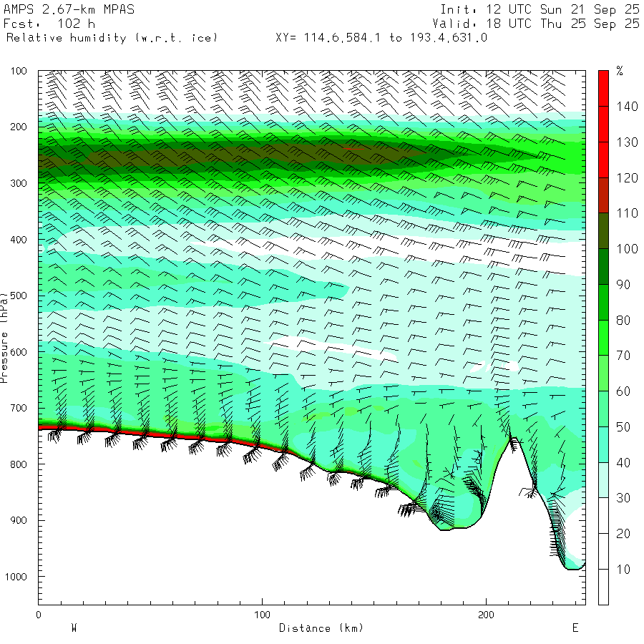Select the 110 colorbar value label

627,213
